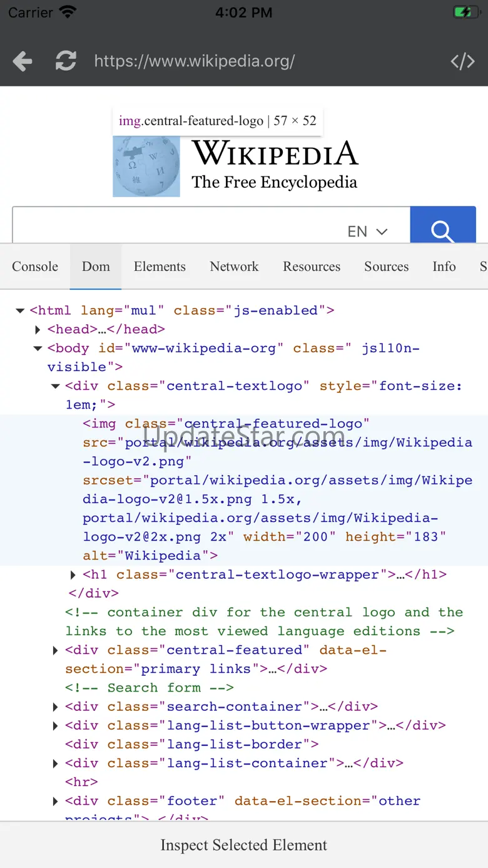Open the EN language dropdown
The height and width of the screenshot is (868, 488).
368,232
